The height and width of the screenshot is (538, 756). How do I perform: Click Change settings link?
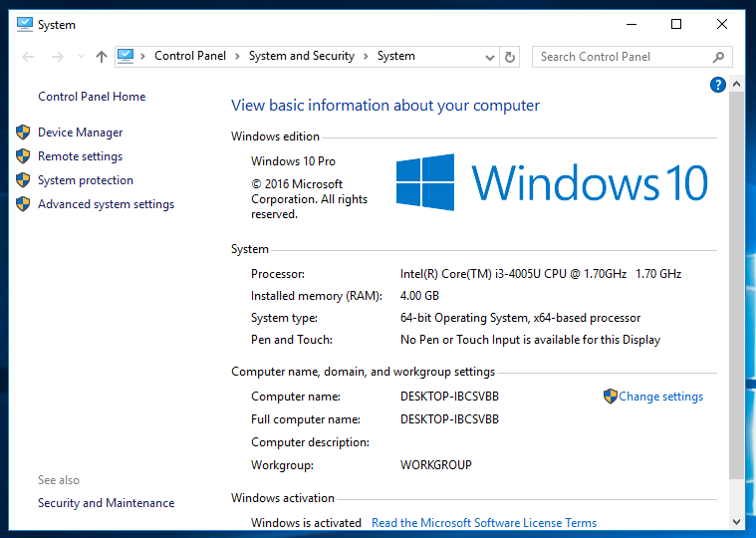point(660,397)
